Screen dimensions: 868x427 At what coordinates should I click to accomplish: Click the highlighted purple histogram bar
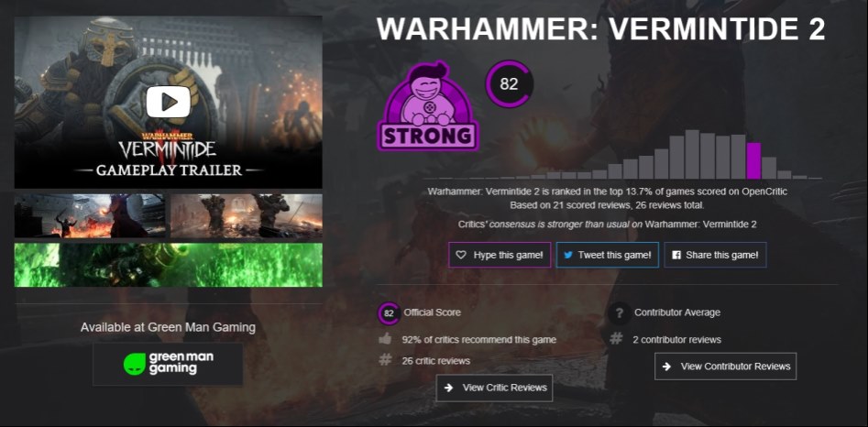[x=753, y=160]
